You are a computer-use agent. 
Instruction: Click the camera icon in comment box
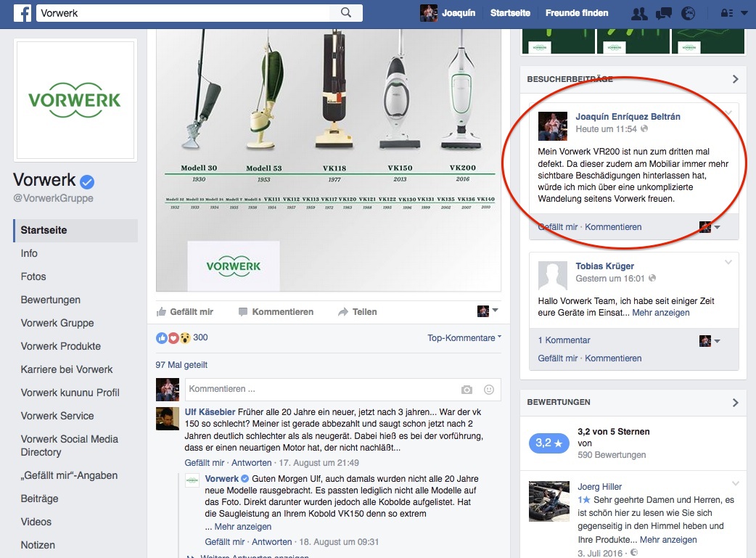point(467,390)
